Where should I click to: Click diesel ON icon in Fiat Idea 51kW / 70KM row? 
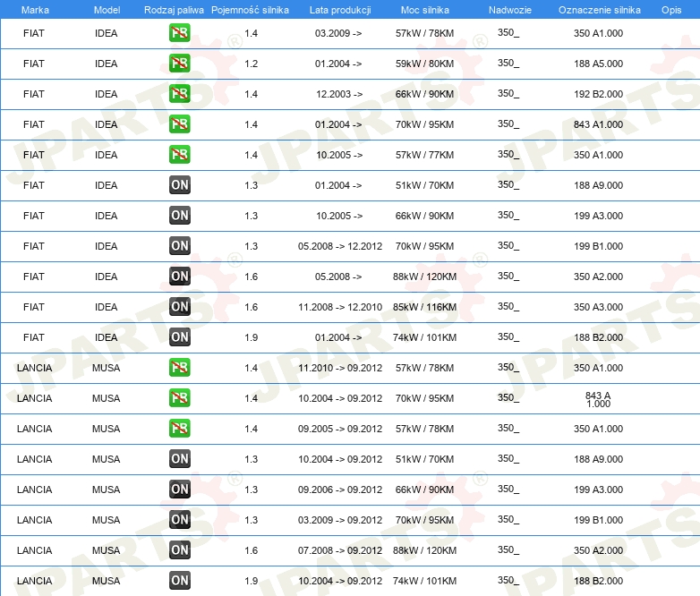(179, 185)
